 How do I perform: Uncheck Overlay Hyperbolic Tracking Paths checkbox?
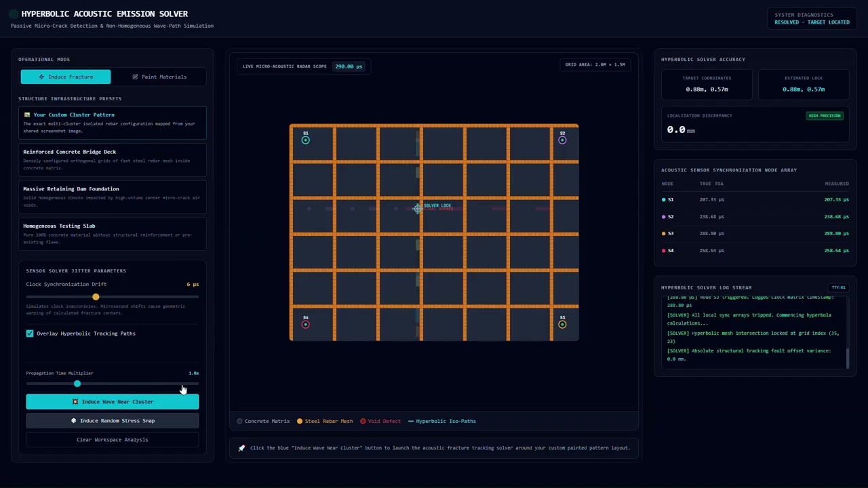(x=30, y=333)
